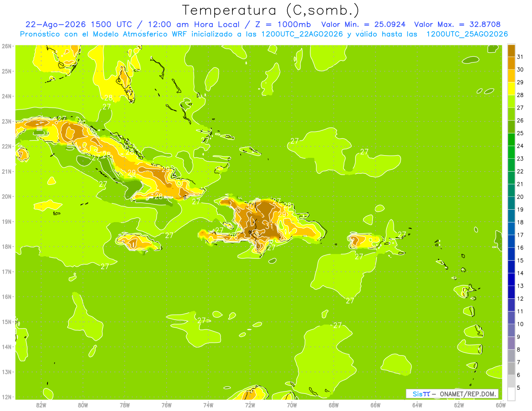Click the '23N' latitude axis label

(x=7, y=121)
